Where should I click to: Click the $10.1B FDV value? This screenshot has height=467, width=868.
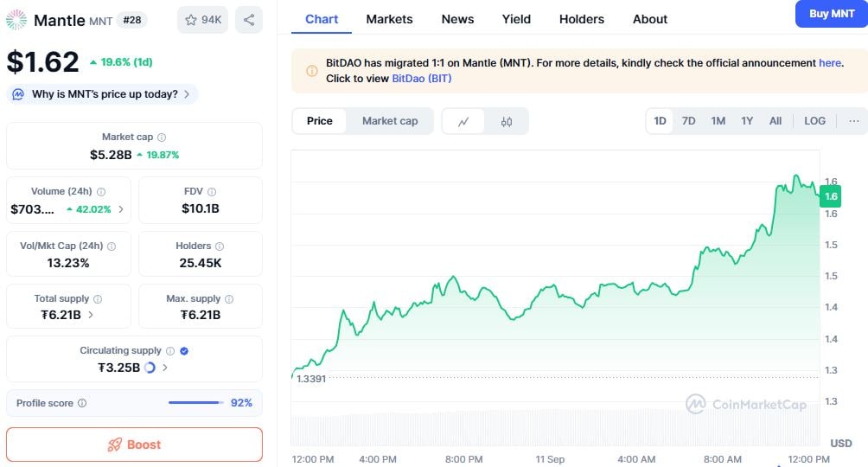201,208
